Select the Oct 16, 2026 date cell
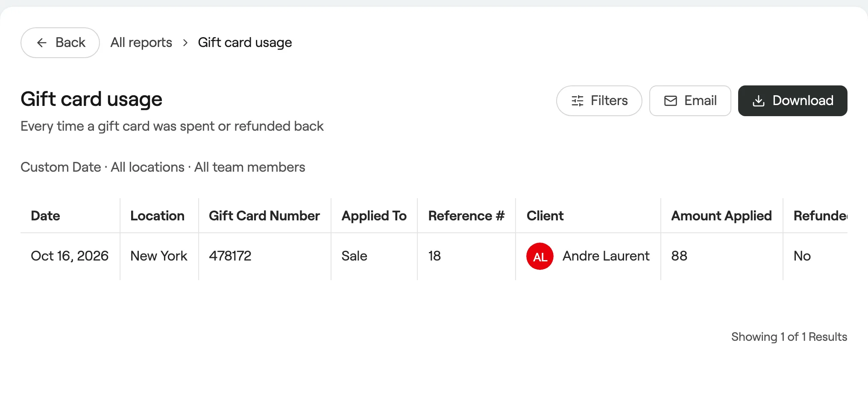Image resolution: width=868 pixels, height=410 pixels. 70,256
